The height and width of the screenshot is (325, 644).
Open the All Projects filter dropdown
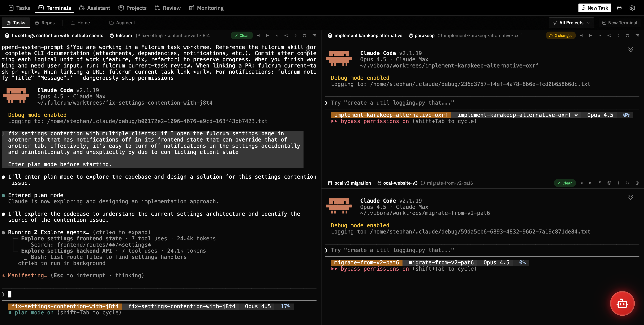tap(571, 22)
